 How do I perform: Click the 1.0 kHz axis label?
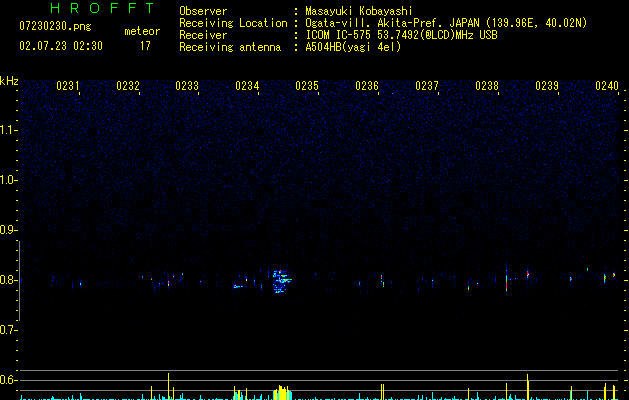pos(8,180)
